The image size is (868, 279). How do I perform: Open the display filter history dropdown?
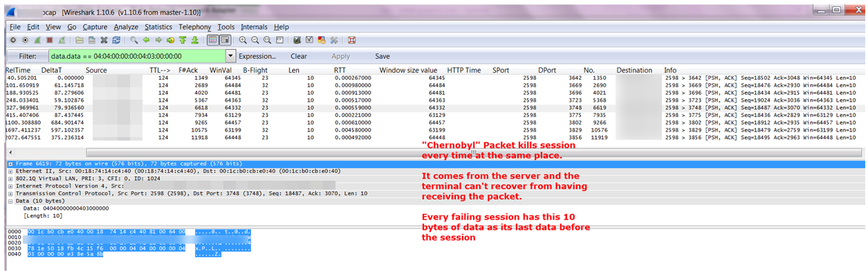tap(230, 56)
